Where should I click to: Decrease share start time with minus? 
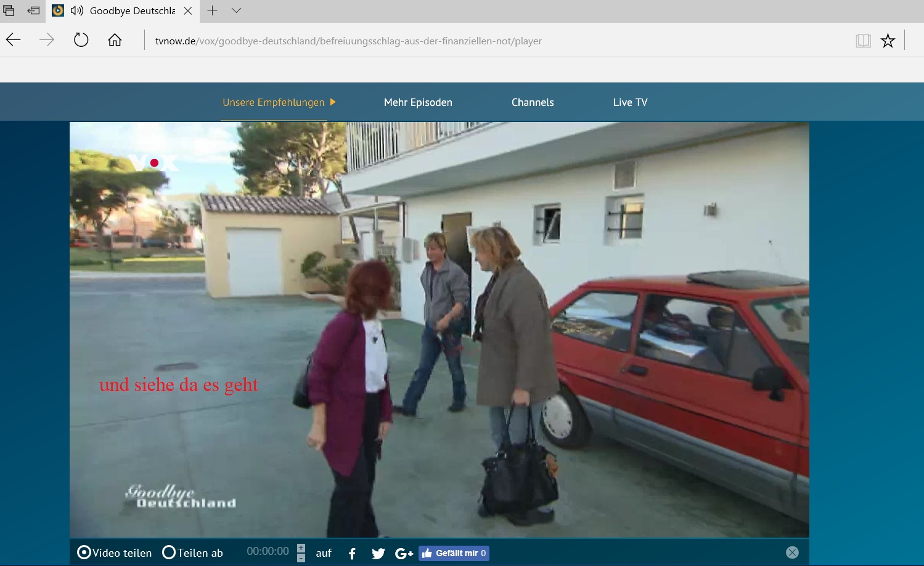click(301, 557)
